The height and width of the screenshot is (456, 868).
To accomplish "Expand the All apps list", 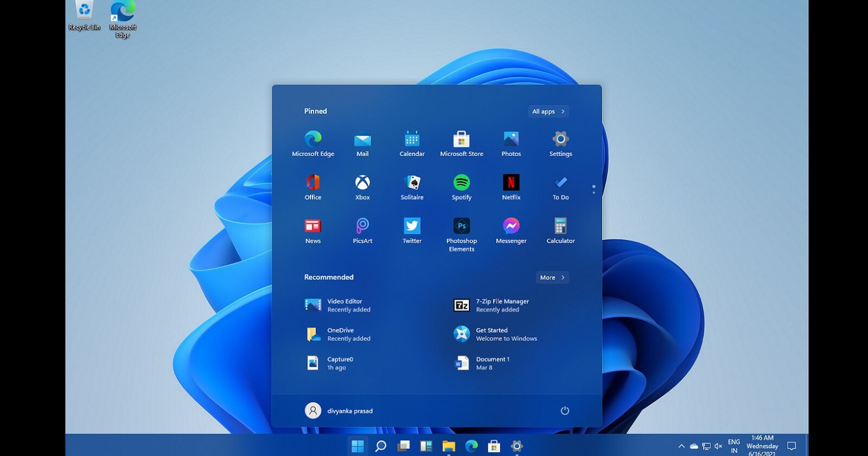I will pyautogui.click(x=548, y=111).
